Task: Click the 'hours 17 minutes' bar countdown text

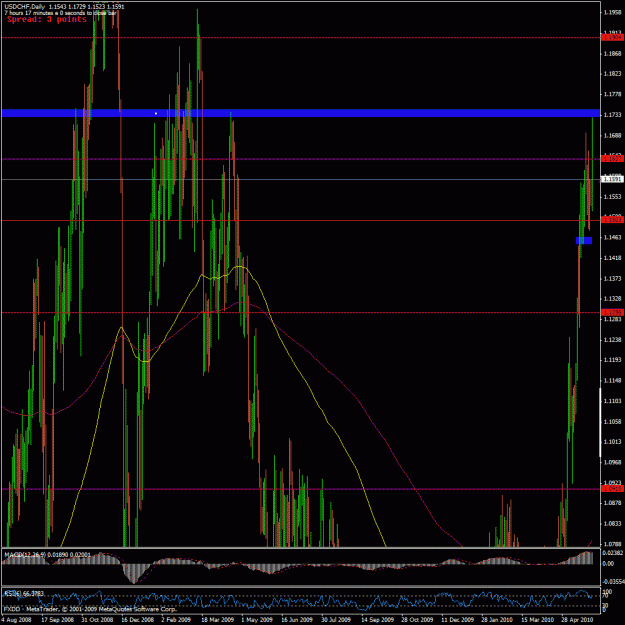Action: point(60,13)
